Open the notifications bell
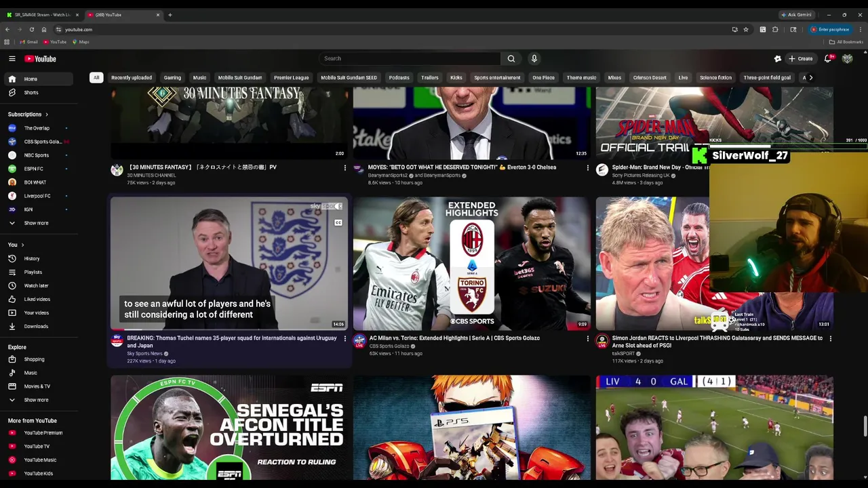Screen dimensions: 868x488 [828, 59]
